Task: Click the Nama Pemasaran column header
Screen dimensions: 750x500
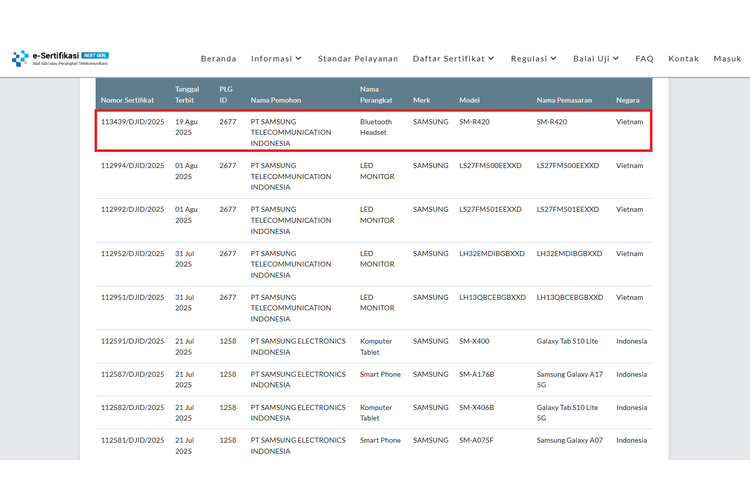Action: point(564,100)
